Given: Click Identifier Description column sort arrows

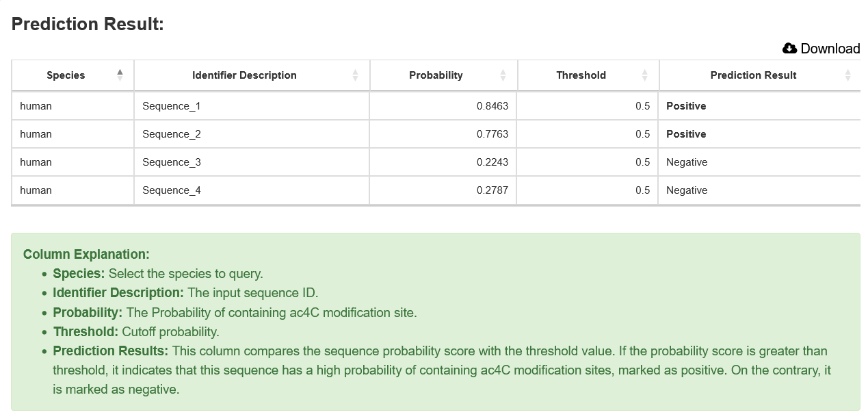Looking at the screenshot, I should [x=355, y=75].
